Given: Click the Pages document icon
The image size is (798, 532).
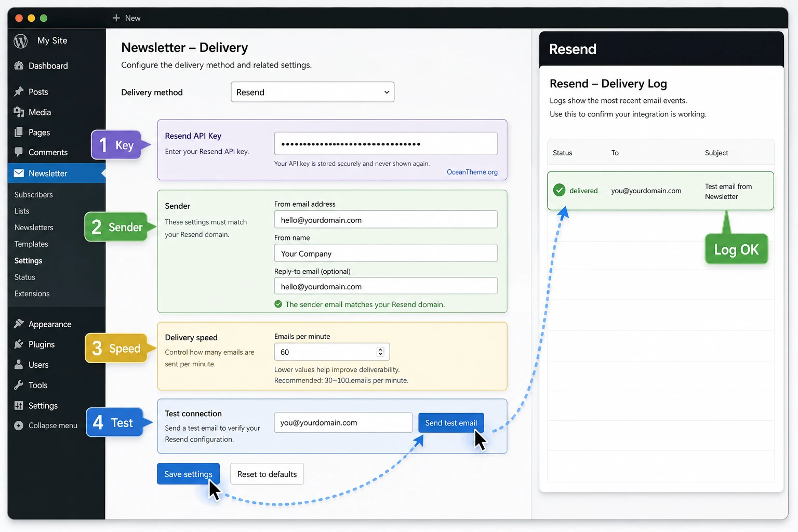Looking at the screenshot, I should [x=19, y=132].
